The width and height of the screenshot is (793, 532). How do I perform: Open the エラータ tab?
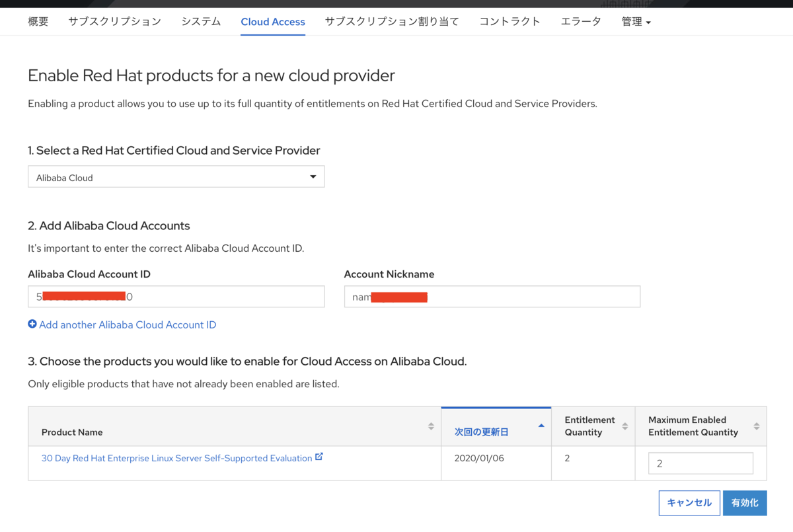point(581,22)
